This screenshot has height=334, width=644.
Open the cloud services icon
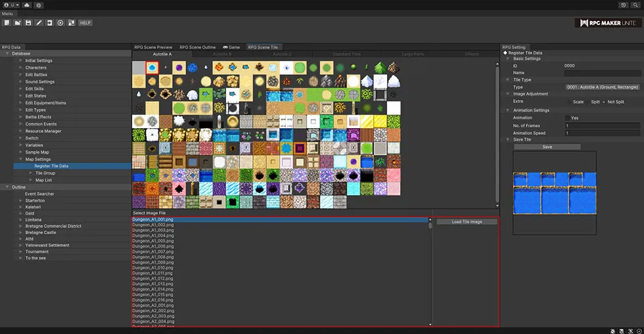pos(26,5)
